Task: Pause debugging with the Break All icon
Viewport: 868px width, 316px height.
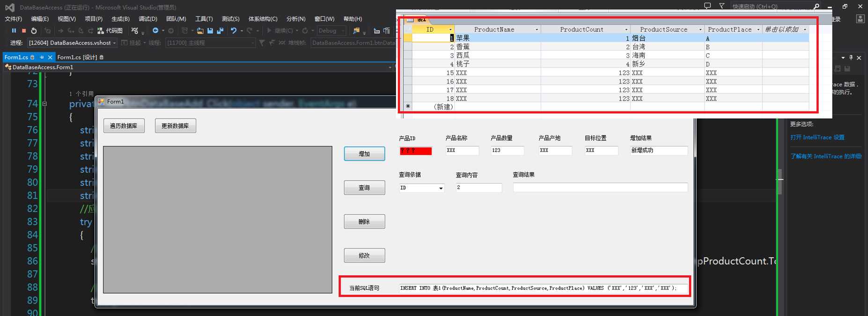Action: [x=14, y=30]
